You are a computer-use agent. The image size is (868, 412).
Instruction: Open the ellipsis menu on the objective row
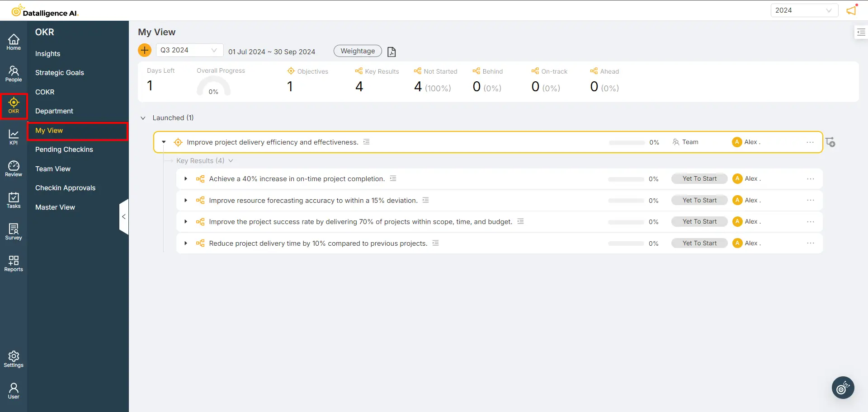pos(810,142)
